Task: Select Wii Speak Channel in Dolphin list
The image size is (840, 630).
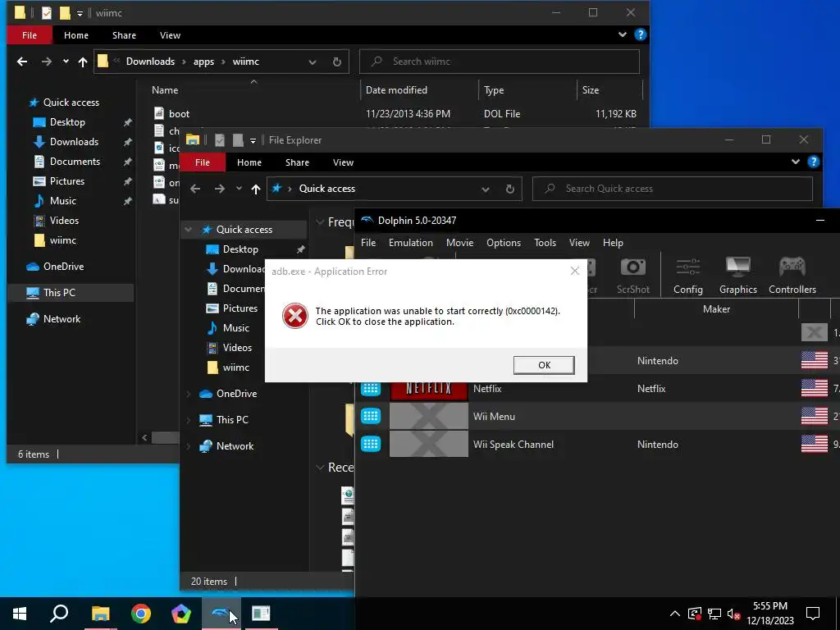Action: pos(597,444)
